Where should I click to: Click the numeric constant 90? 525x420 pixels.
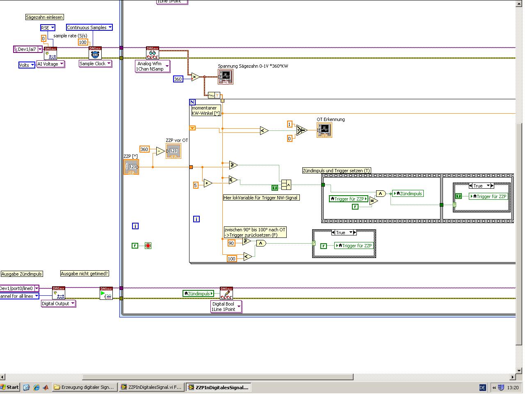(231, 243)
